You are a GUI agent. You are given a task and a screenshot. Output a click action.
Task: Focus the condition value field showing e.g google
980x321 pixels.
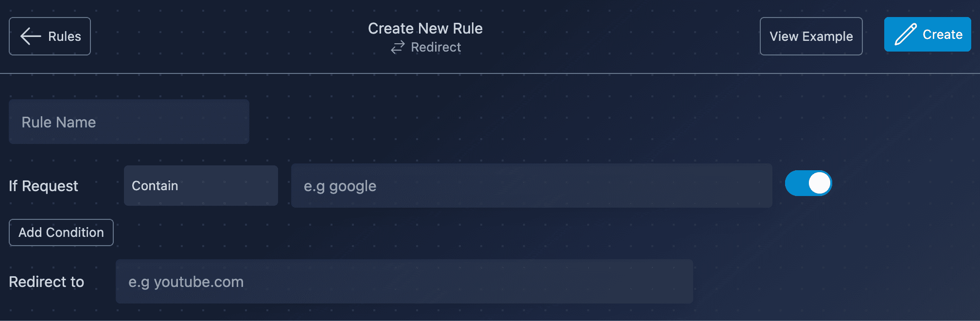point(531,185)
